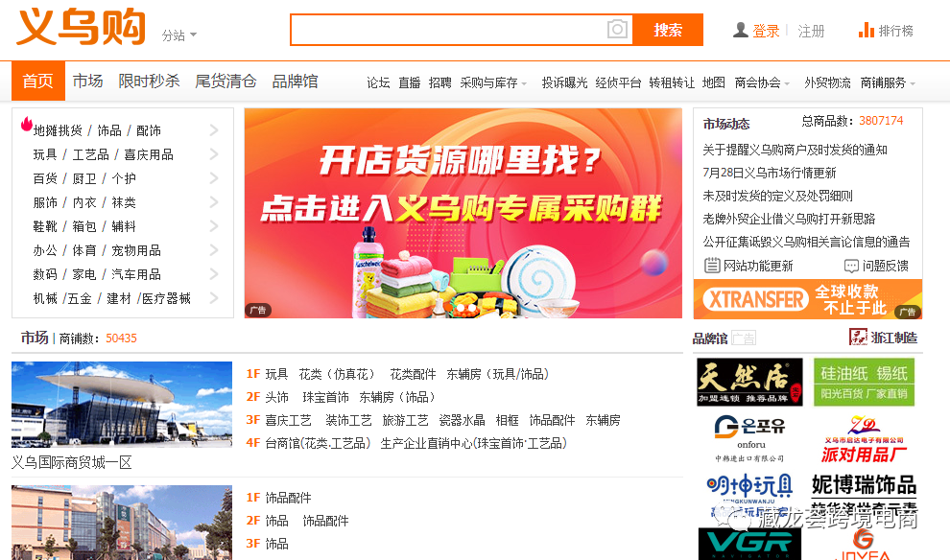Open the 明坤玩具 brand logo

[x=749, y=494]
